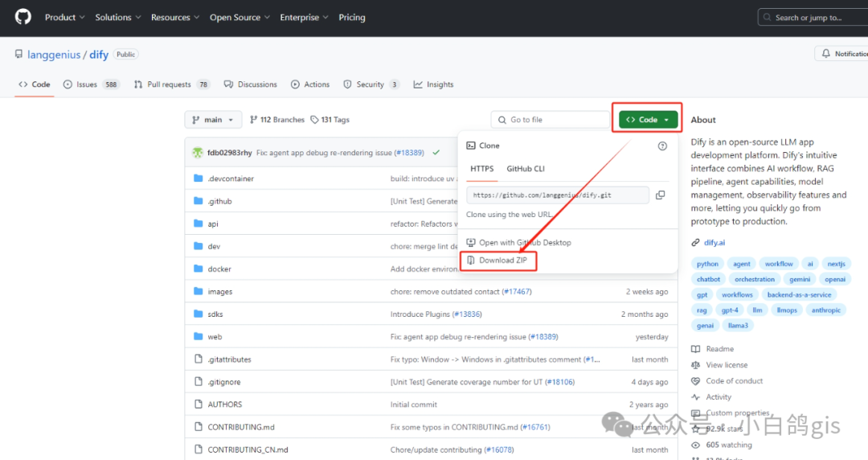Viewport: 868px width, 460px height.
Task: Open the dify repository link
Action: point(99,55)
